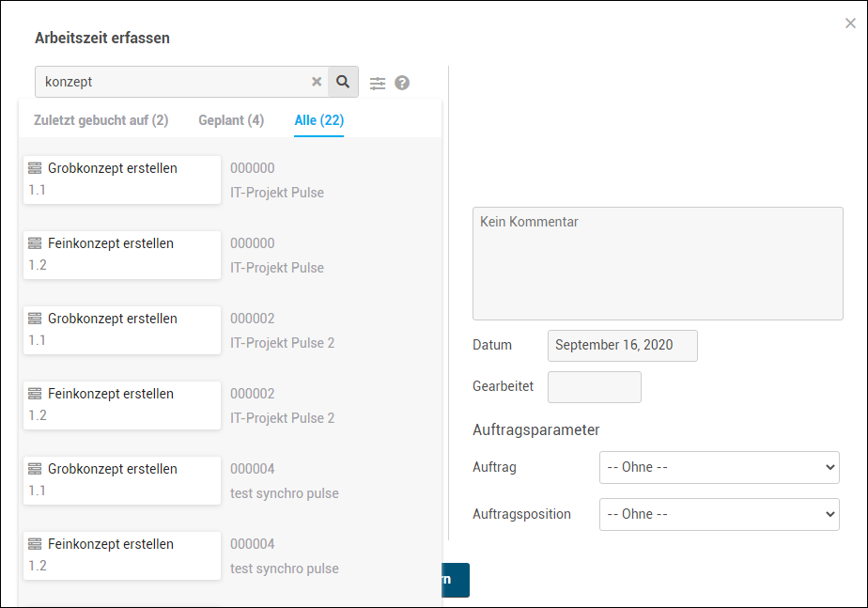Select Feinkonzept erstellen under IT-Projekt Pulse 000000
The height and width of the screenshot is (608, 868).
click(x=122, y=255)
